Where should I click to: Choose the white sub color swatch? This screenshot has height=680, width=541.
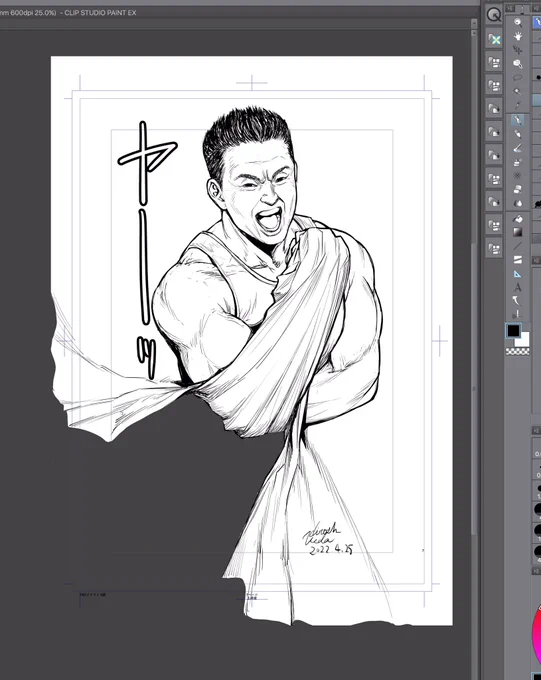(524, 340)
